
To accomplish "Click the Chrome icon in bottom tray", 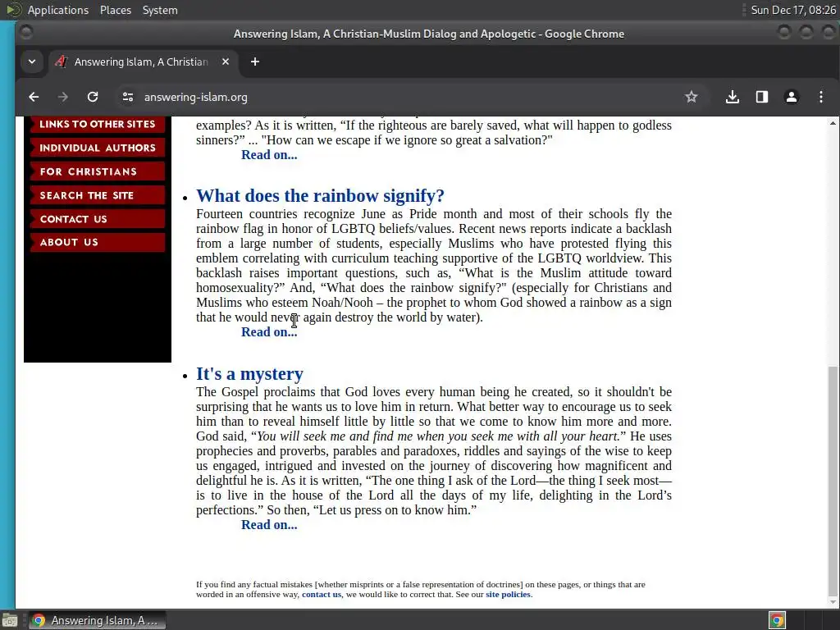I will 777,620.
